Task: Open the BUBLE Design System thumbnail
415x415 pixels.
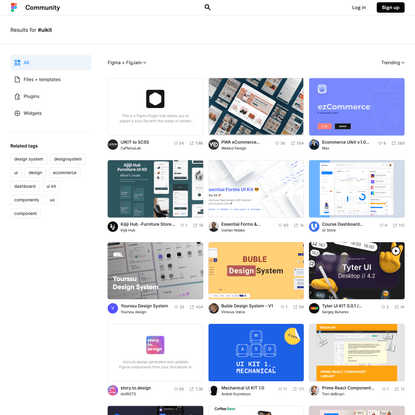Action: point(256,271)
